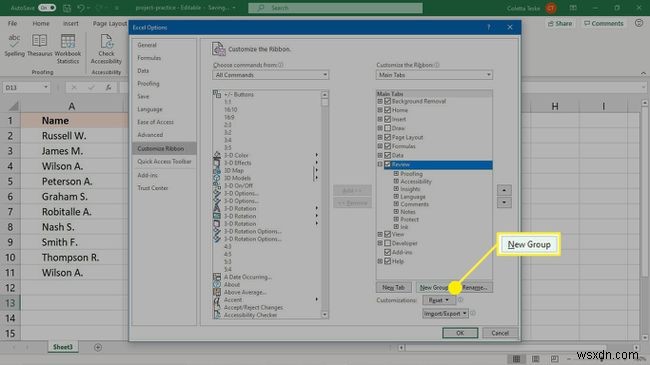Click the Search box in the title bar

pyautogui.click(x=335, y=8)
